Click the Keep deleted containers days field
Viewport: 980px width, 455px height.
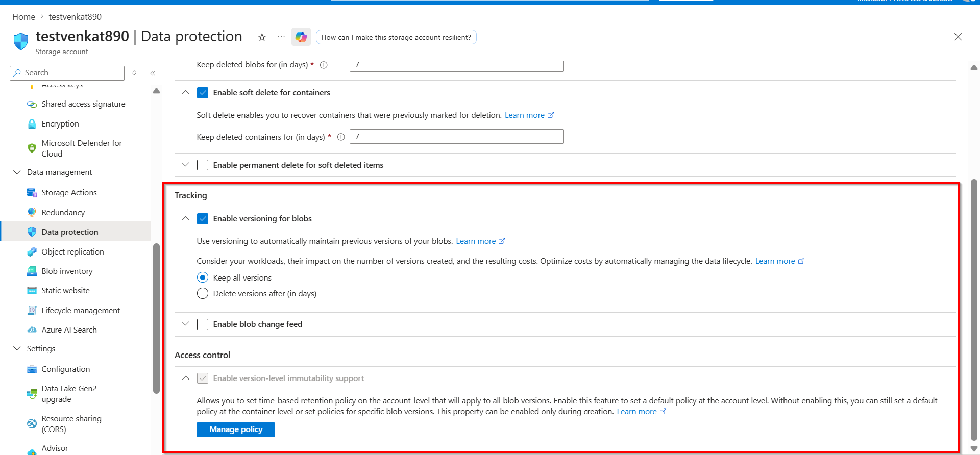tap(456, 137)
